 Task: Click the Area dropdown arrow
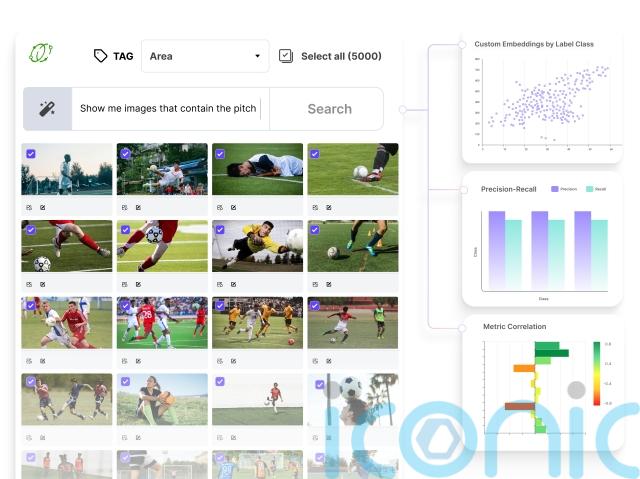[x=258, y=56]
